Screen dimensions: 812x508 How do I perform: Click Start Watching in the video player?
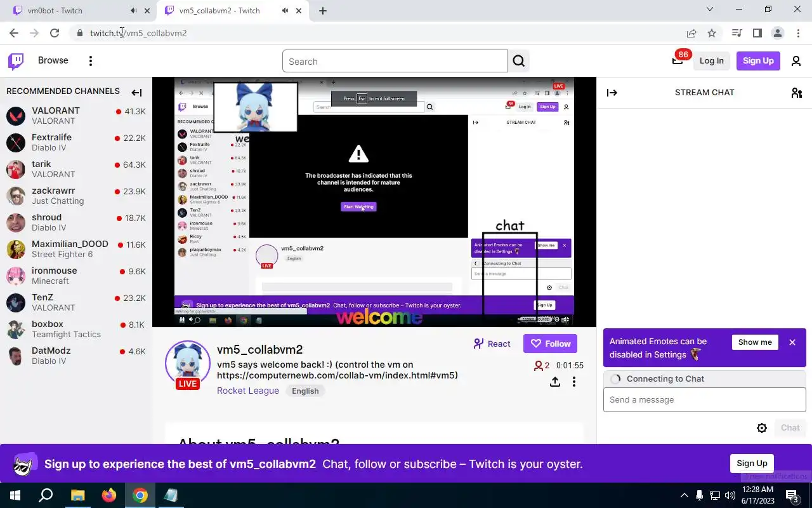(358, 206)
